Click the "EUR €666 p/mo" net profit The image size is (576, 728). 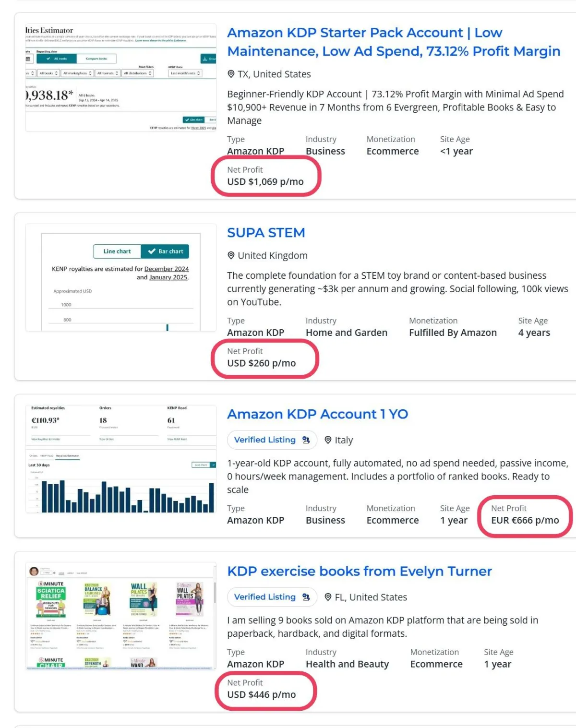click(x=525, y=520)
